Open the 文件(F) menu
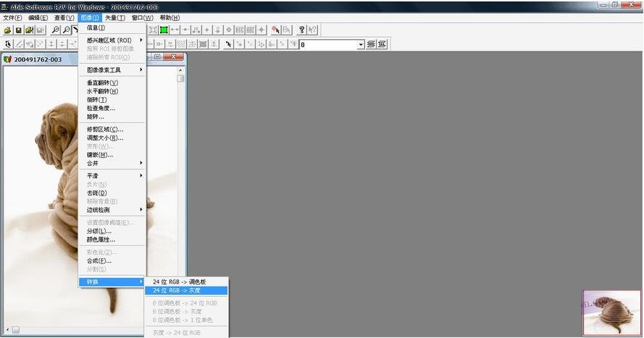Screen dimensions: 644x338 tap(12, 17)
